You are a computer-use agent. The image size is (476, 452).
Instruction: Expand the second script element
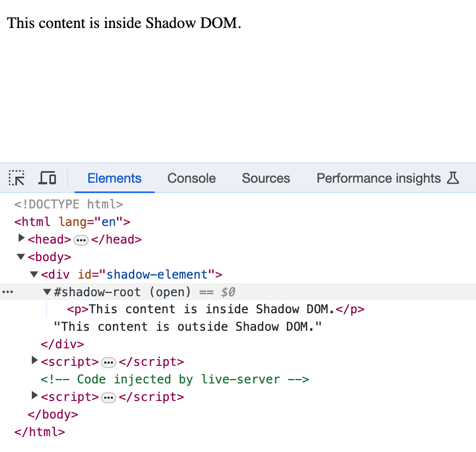pyautogui.click(x=34, y=395)
